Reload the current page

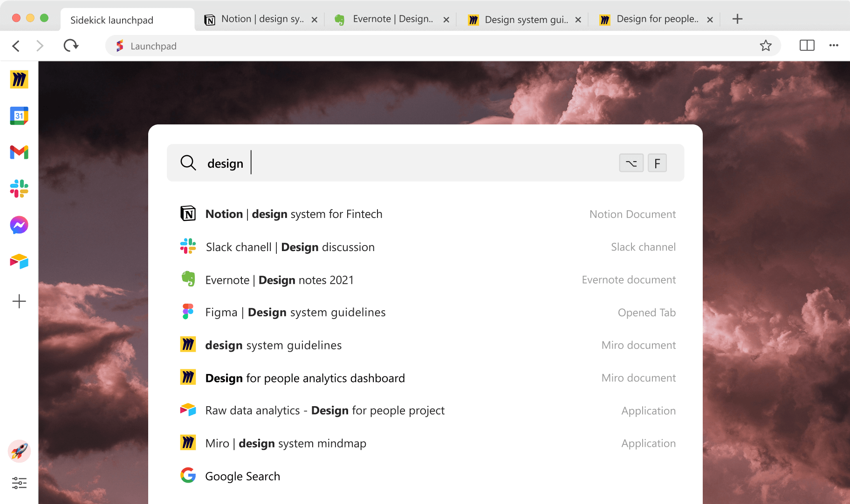[x=71, y=46]
